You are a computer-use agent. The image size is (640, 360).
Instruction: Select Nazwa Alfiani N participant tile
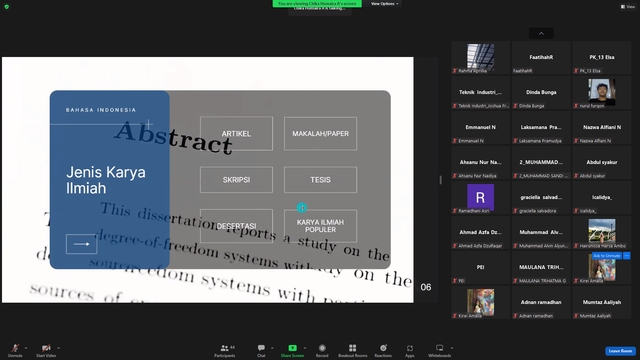[602, 128]
